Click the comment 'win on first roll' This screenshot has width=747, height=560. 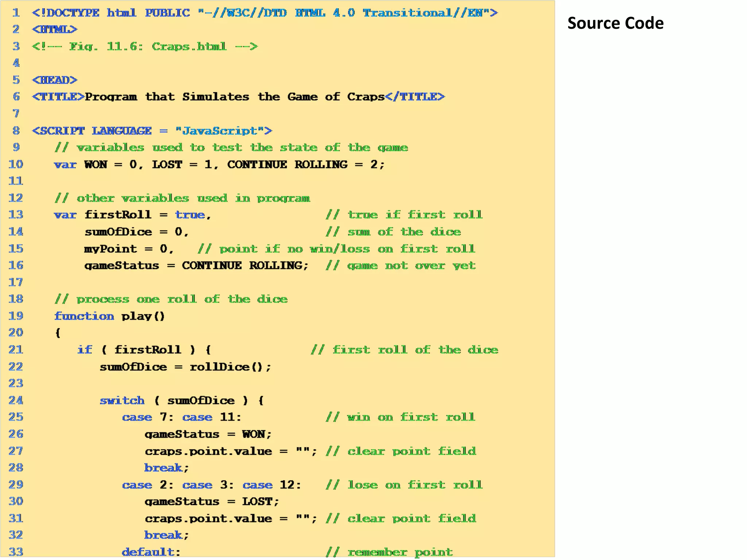[400, 417]
